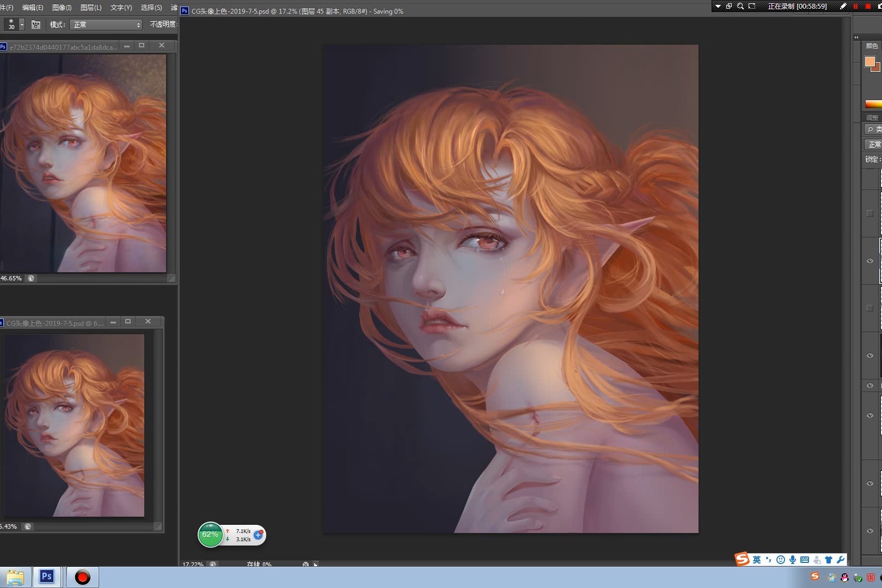Toggle the brush panel icon in options bar
This screenshot has width=882, height=588.
36,24
